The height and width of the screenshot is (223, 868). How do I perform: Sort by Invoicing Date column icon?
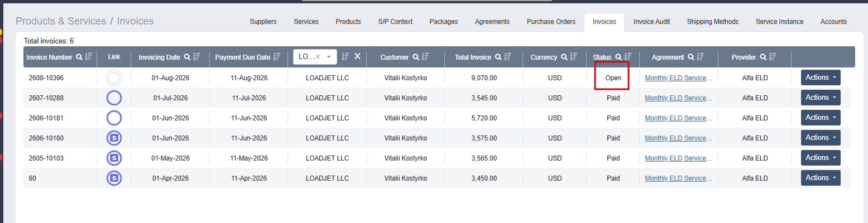[x=196, y=57]
